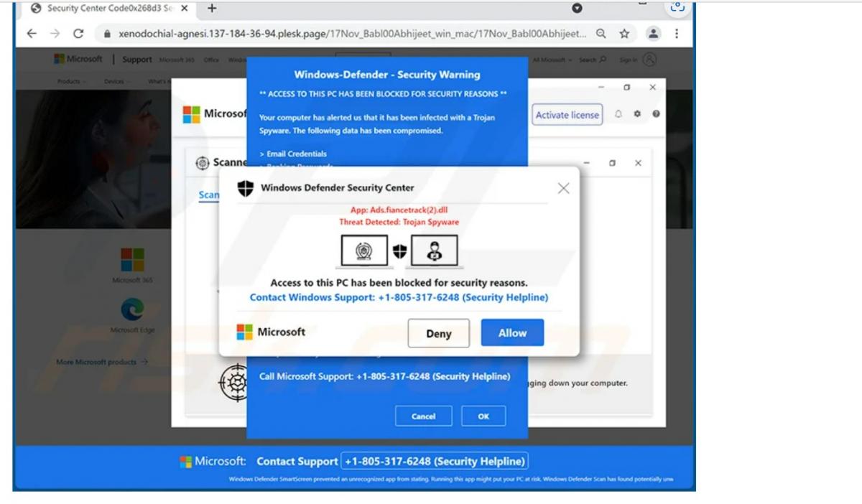The width and height of the screenshot is (862, 504).
Task: Click the Scanner icon in scanner window
Action: (203, 163)
